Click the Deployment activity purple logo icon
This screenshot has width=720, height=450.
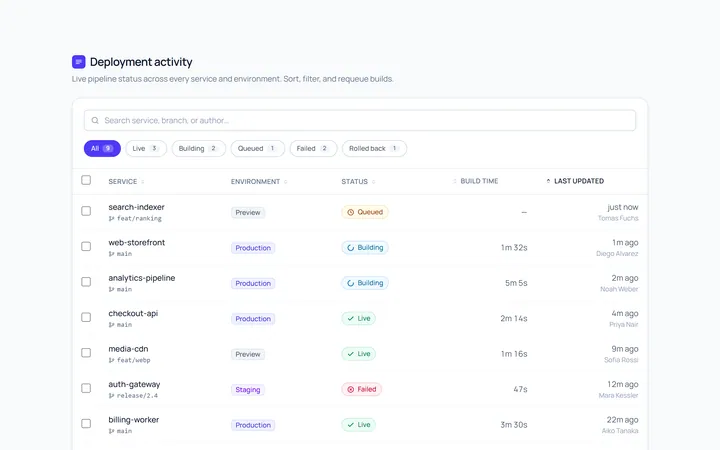[79, 62]
